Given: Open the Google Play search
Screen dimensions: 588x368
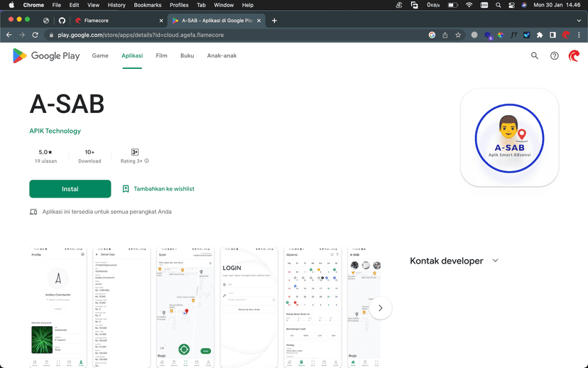Looking at the screenshot, I should pos(535,55).
